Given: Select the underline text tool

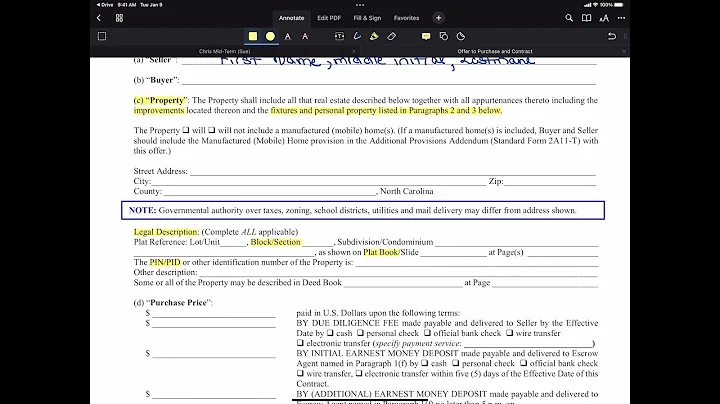Looking at the screenshot, I should pos(287,36).
